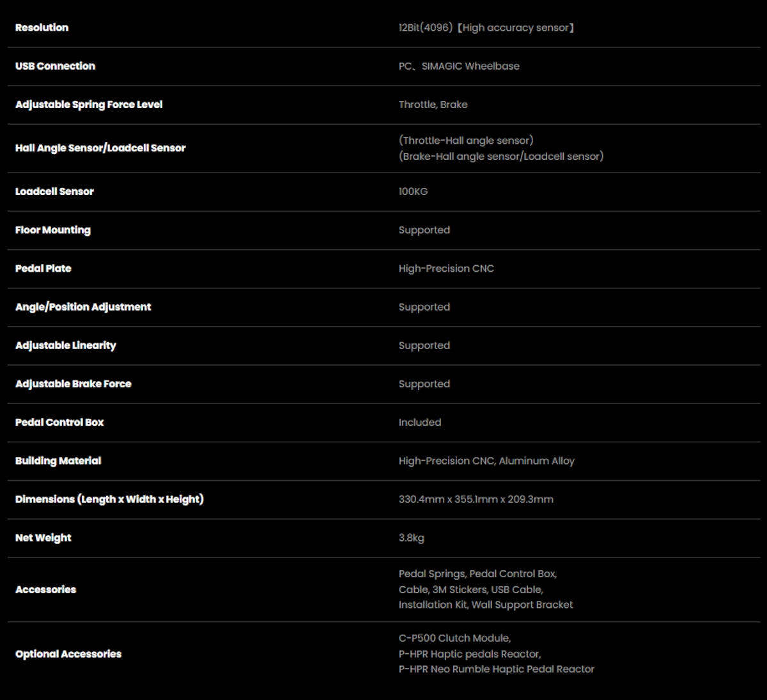Click the Net Weight 3.8kg value
Image resolution: width=767 pixels, height=700 pixels.
point(412,538)
